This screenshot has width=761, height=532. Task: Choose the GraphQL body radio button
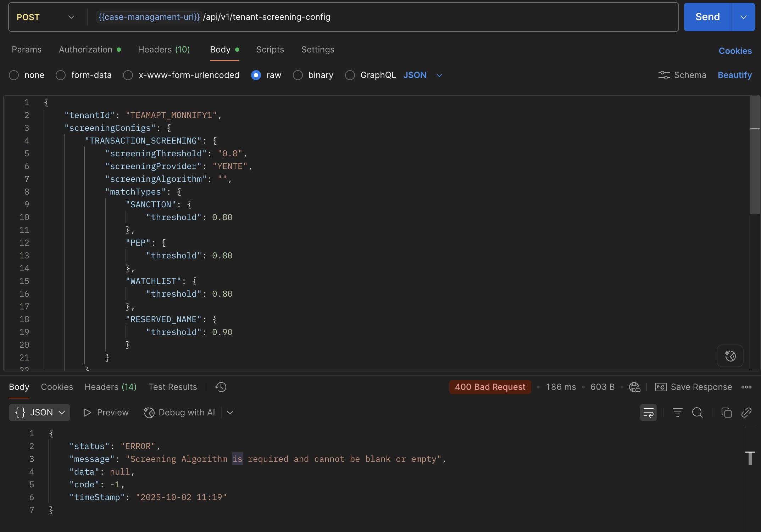coord(350,75)
